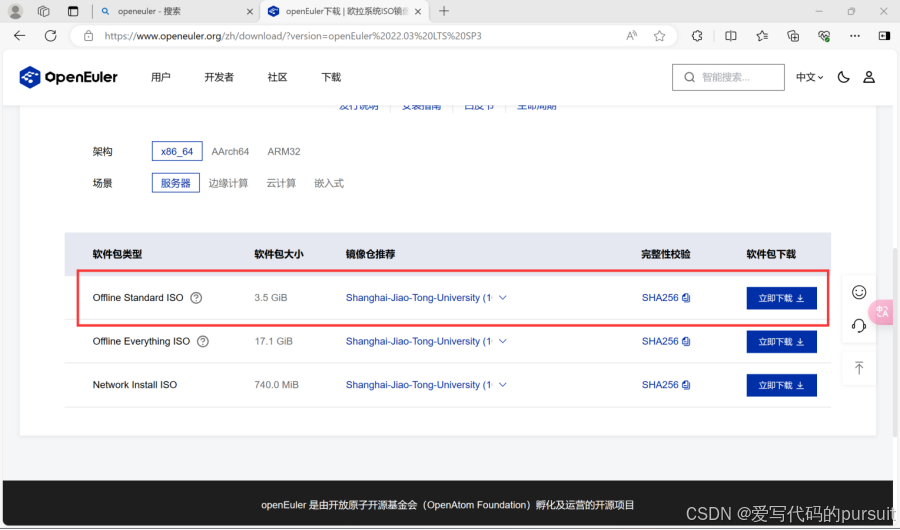
Task: Click SHA256 link for Offline Everything ISO
Action: (x=660, y=341)
